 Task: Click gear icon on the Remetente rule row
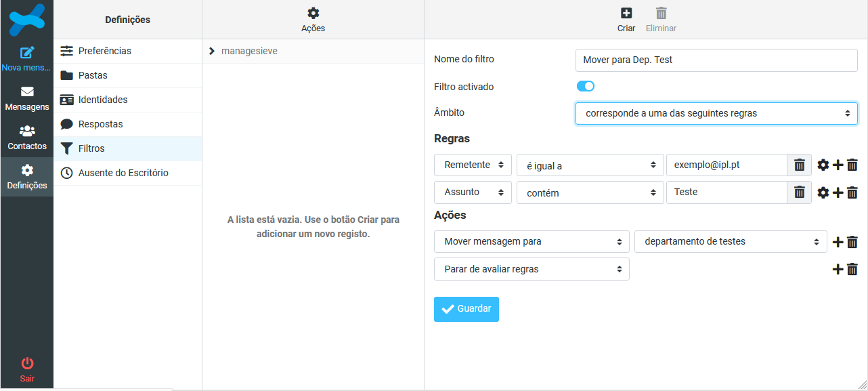[823, 165]
